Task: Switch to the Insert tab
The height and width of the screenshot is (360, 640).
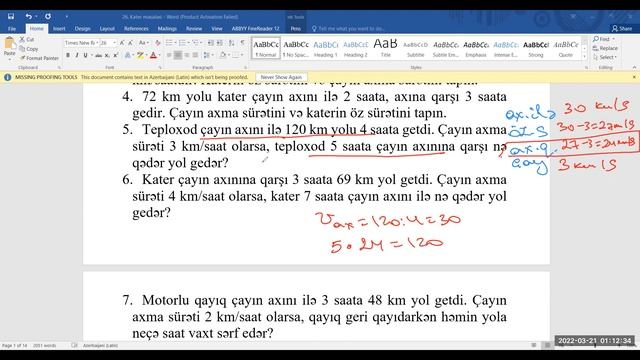Action: tap(59, 29)
